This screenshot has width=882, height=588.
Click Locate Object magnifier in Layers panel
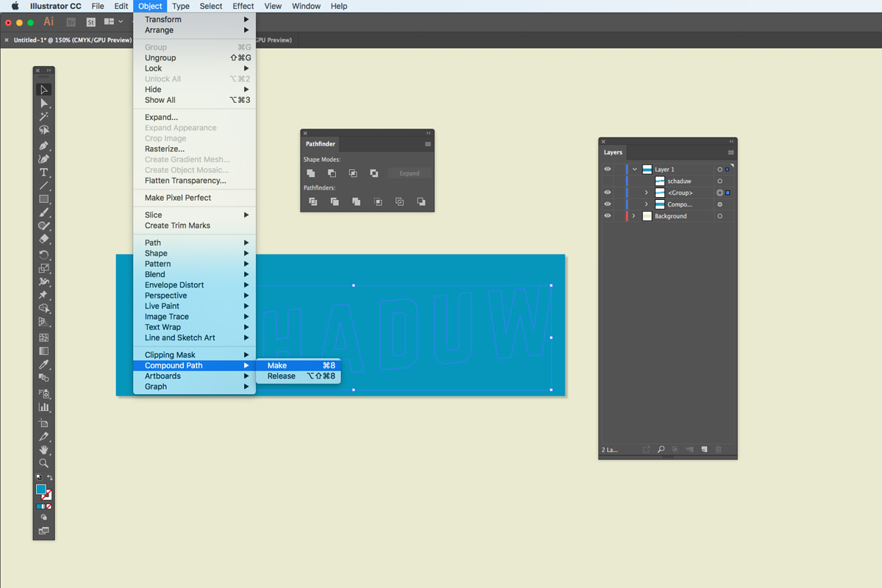pyautogui.click(x=661, y=449)
